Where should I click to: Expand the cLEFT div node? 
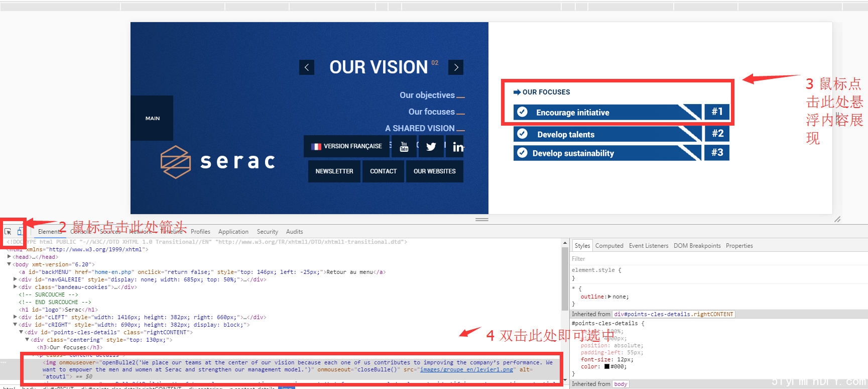coord(15,317)
